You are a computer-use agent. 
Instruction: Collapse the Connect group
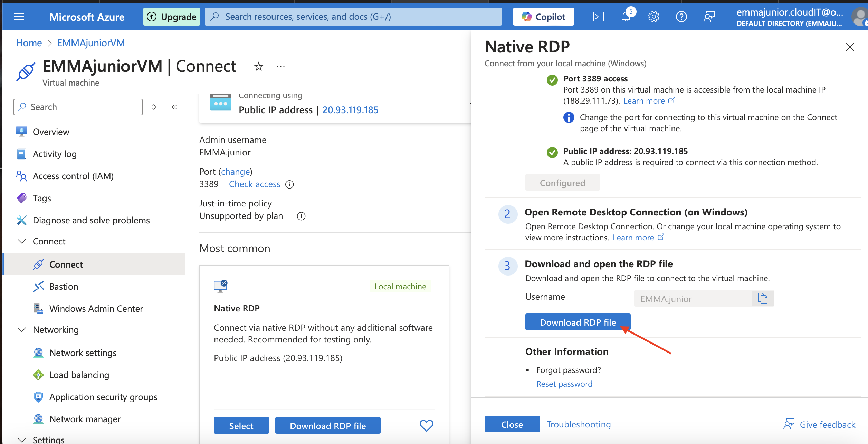click(22, 241)
